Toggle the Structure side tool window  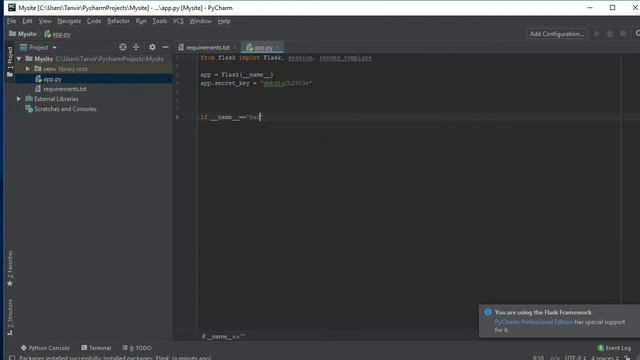(10, 317)
